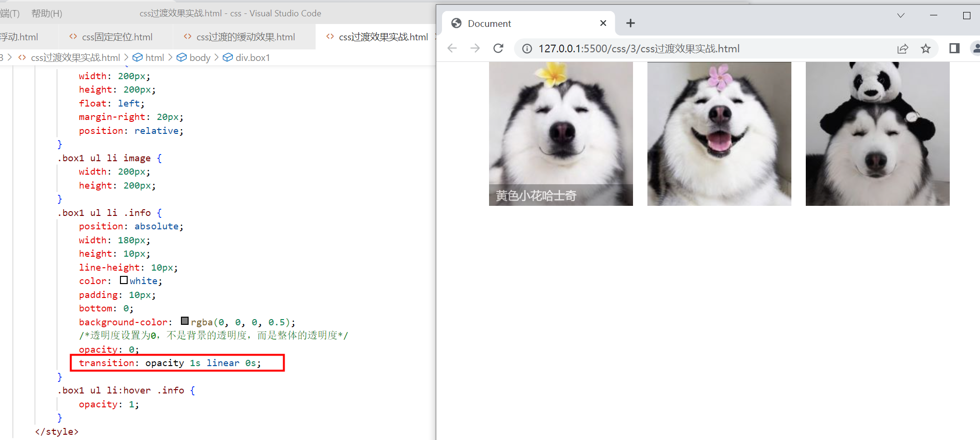This screenshot has height=440, width=980.
Task: Click the position: absolute; code line
Action: pyautogui.click(x=131, y=226)
